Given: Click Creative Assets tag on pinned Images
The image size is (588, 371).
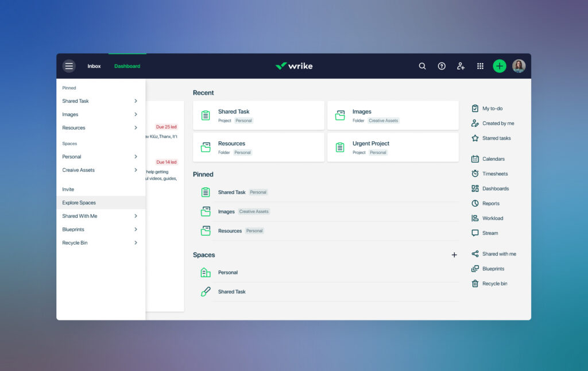Looking at the screenshot, I should [x=254, y=211].
